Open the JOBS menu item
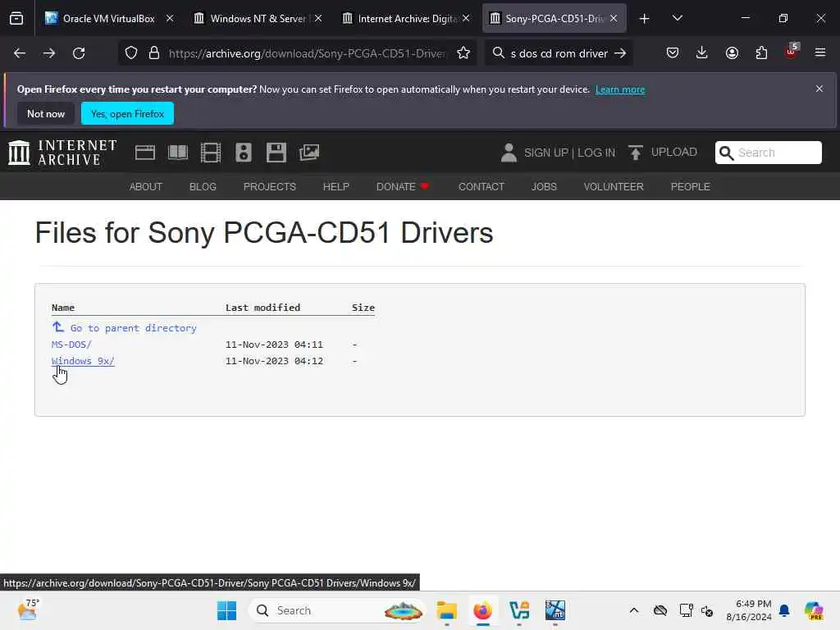Screen dimensions: 840x630 [x=544, y=187]
